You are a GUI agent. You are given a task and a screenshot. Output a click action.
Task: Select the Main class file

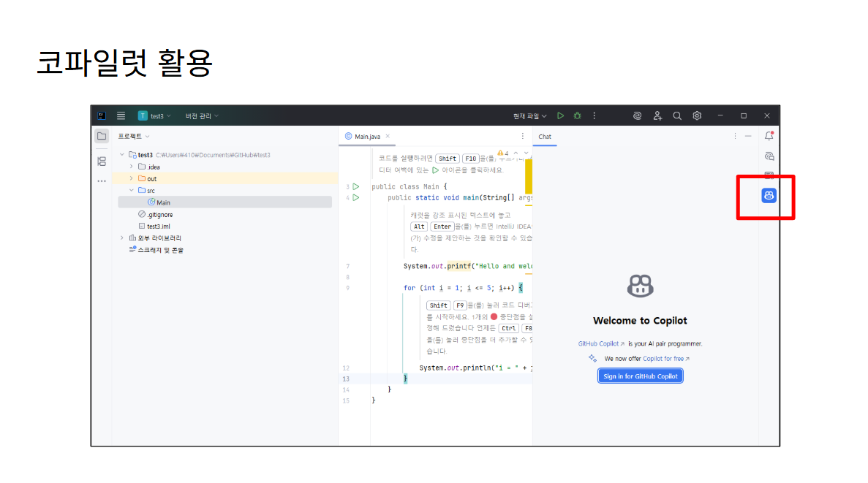coord(224,202)
